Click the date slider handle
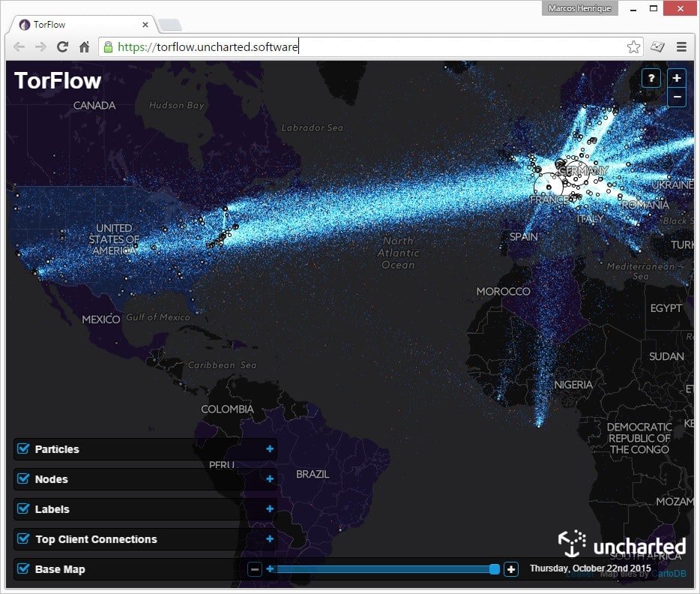 coord(494,569)
